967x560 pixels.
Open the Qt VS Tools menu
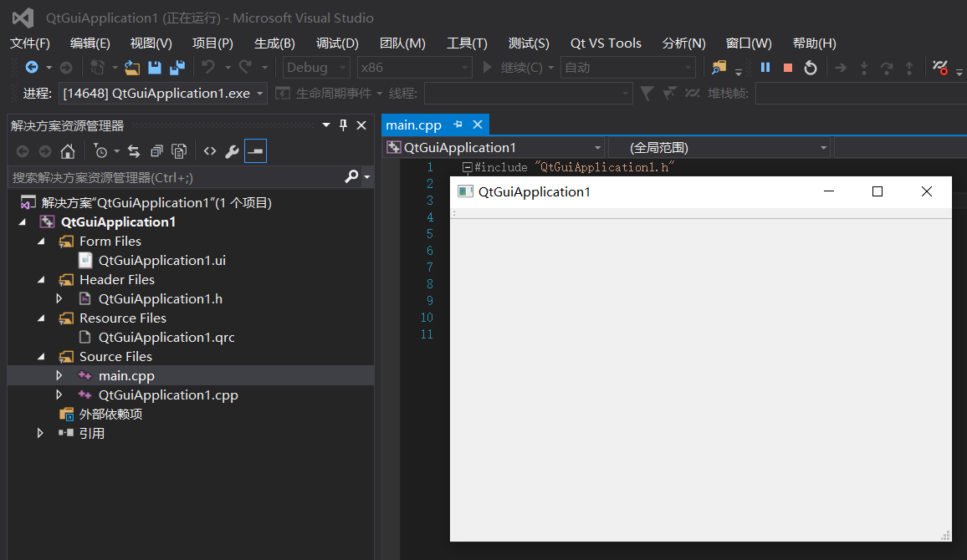(606, 43)
